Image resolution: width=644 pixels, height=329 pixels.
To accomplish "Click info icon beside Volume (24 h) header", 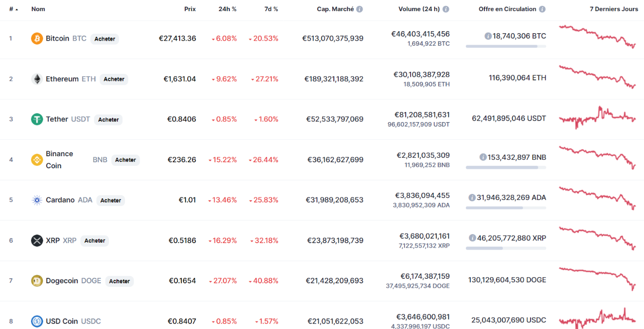I will pyautogui.click(x=446, y=9).
